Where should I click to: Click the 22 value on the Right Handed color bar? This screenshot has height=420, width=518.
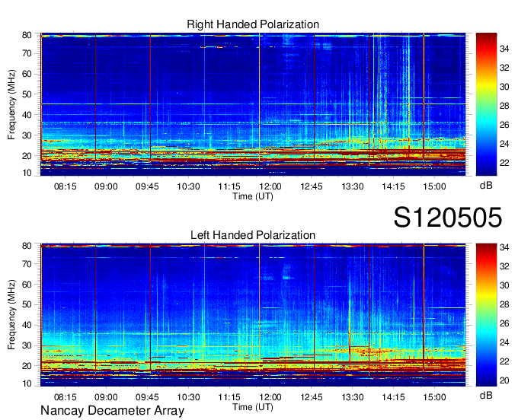point(504,163)
